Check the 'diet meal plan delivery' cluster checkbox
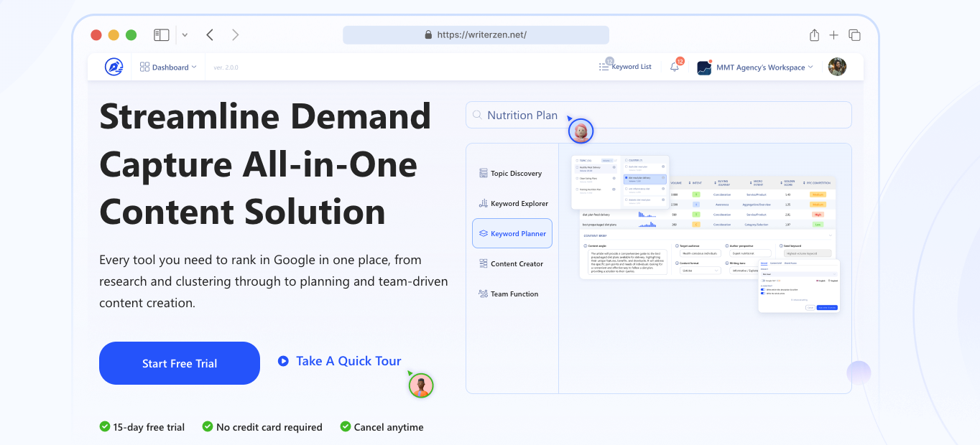Image resolution: width=980 pixels, height=445 pixels. [x=627, y=177]
